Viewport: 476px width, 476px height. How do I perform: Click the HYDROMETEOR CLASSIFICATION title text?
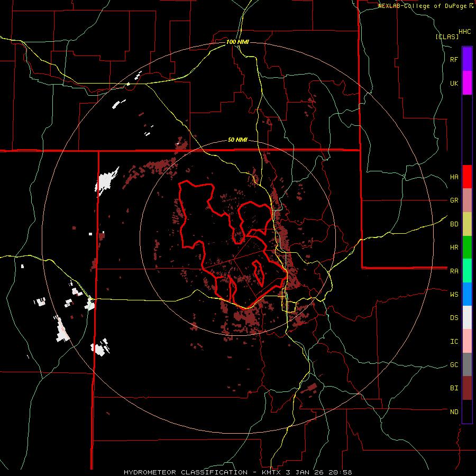pyautogui.click(x=186, y=472)
